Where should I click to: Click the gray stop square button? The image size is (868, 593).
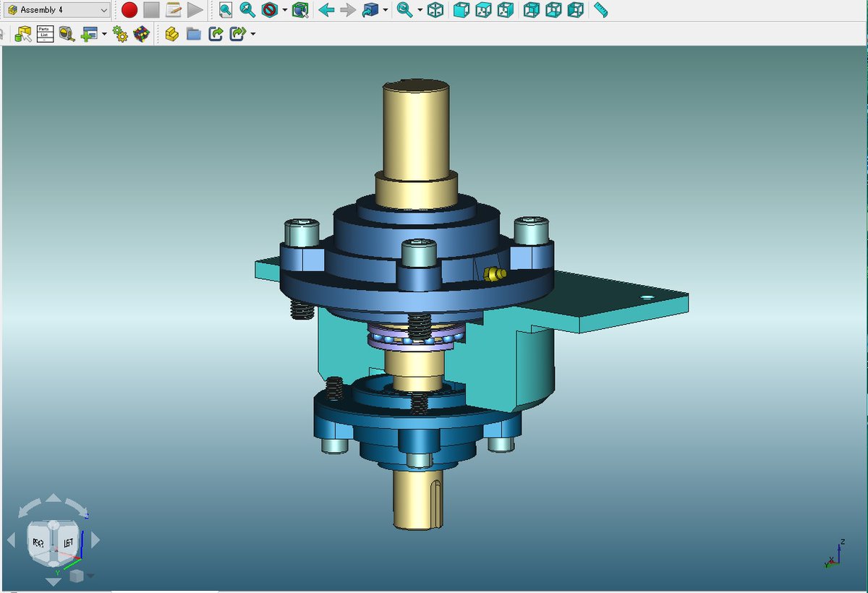tap(151, 10)
